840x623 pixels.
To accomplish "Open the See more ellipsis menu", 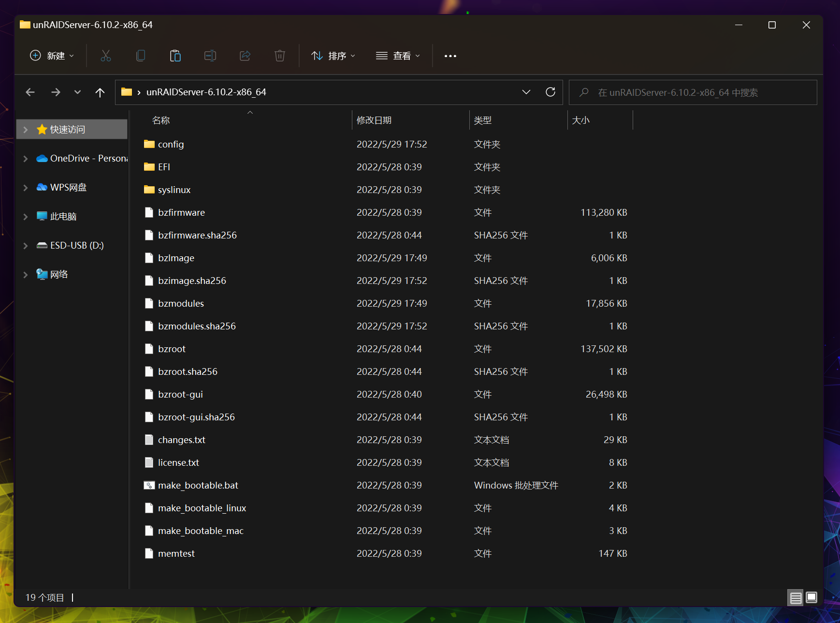I will pos(450,56).
